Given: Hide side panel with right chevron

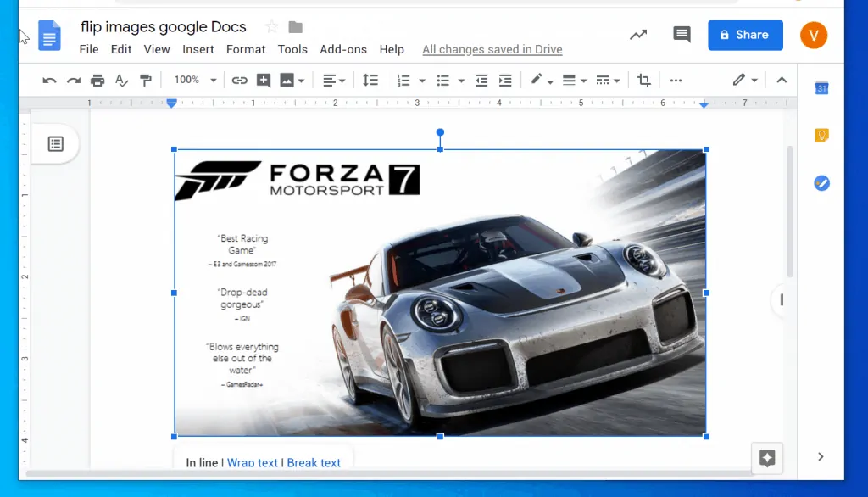Looking at the screenshot, I should pyautogui.click(x=821, y=456).
